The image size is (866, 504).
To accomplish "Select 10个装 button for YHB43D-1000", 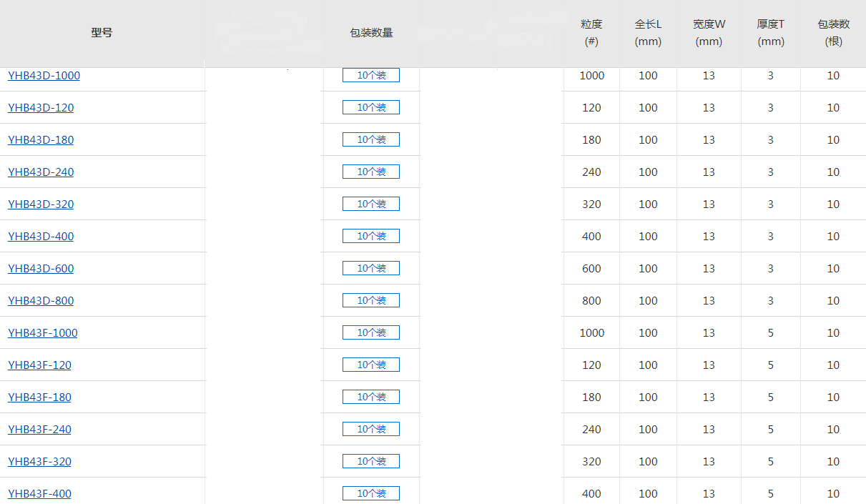I will (371, 75).
